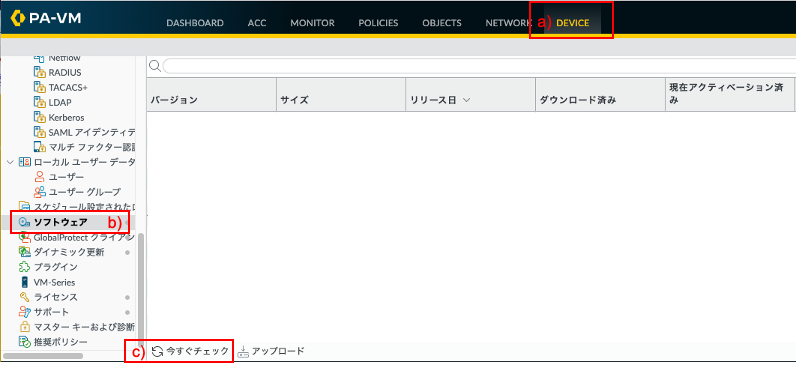Viewport: 796px width, 371px height.
Task: Select ソフトウェア in the sidebar
Action: 60,222
